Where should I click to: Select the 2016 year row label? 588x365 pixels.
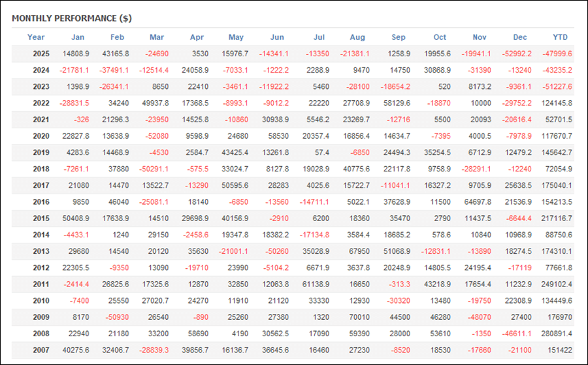coord(41,202)
